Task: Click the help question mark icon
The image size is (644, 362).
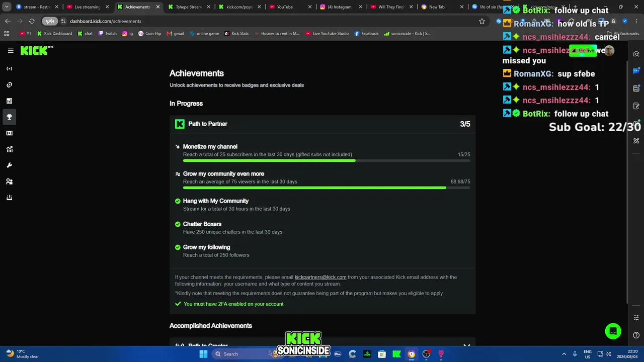Action: (636, 335)
